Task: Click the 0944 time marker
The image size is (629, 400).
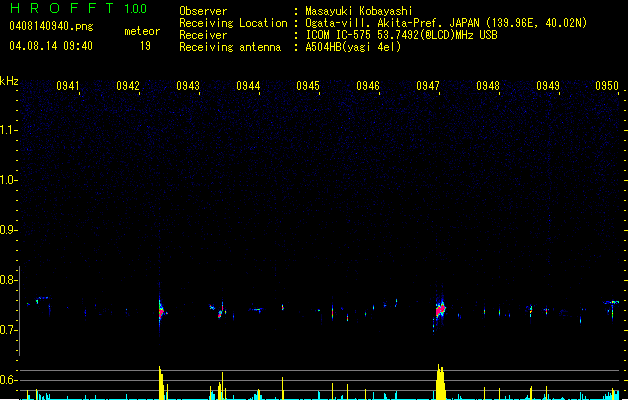Action: pos(248,86)
